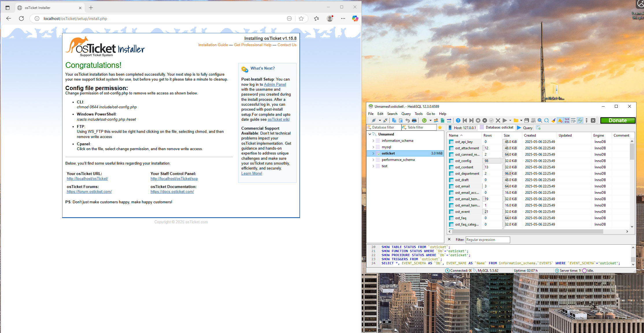644x333 pixels.
Task: Collapse the Unnamed session tree node
Action: (370, 134)
